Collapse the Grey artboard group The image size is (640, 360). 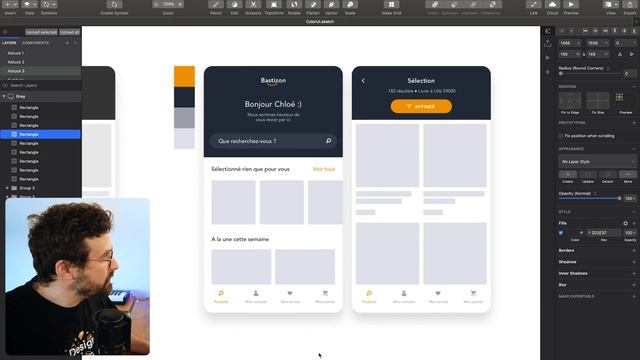[x=4, y=97]
